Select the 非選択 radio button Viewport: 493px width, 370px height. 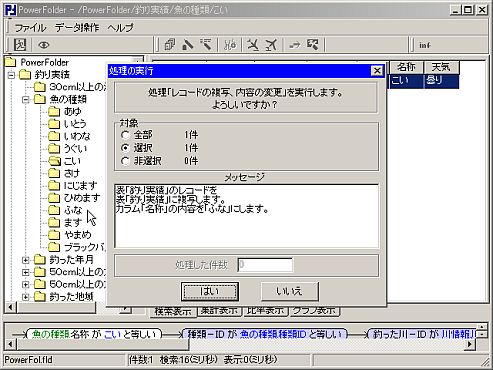[x=125, y=161]
